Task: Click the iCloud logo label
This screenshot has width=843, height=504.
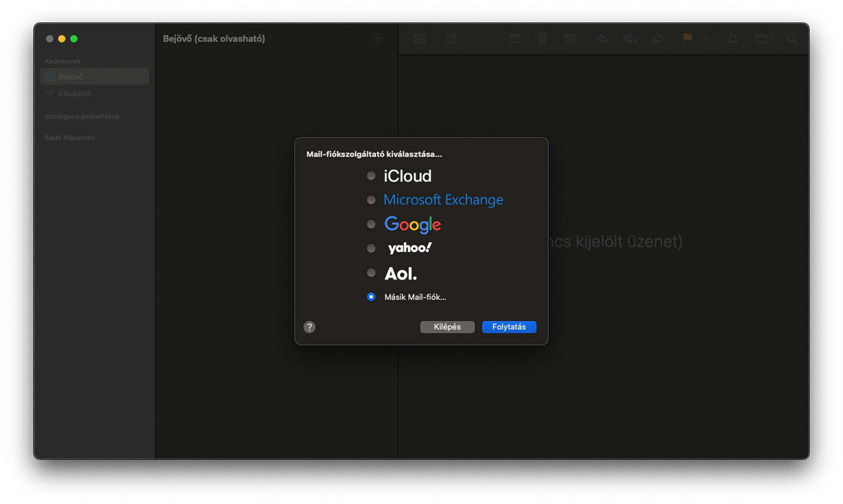Action: (407, 176)
